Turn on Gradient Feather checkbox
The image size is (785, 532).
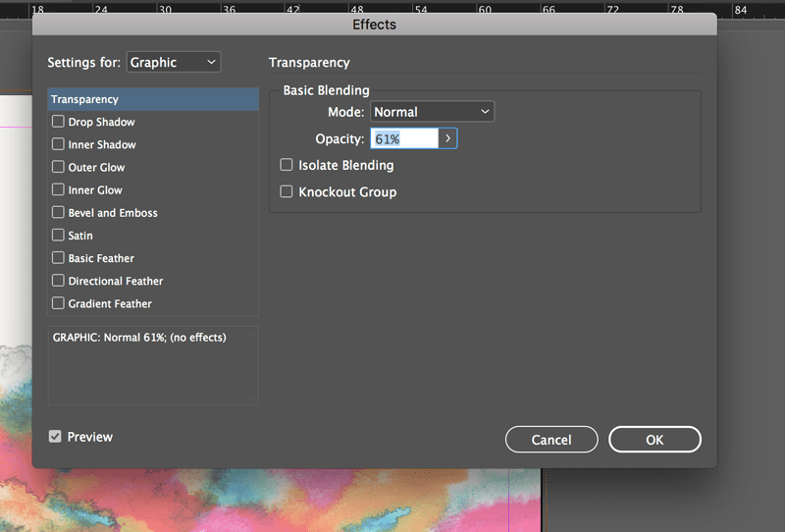[x=58, y=303]
